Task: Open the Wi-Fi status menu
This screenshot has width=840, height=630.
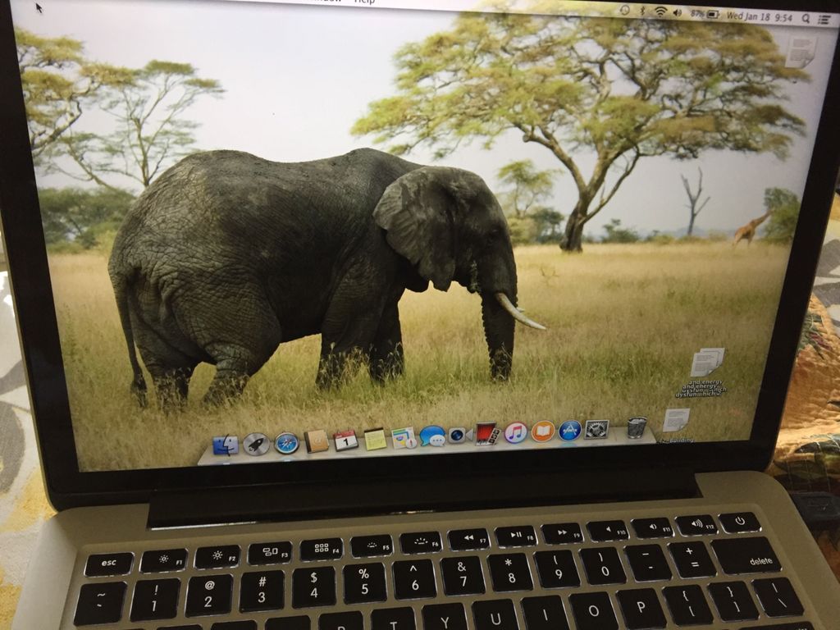Action: pyautogui.click(x=660, y=11)
